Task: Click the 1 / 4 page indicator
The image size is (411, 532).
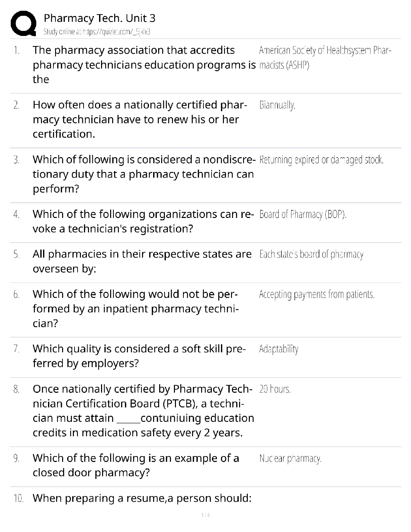Action: coord(205,515)
